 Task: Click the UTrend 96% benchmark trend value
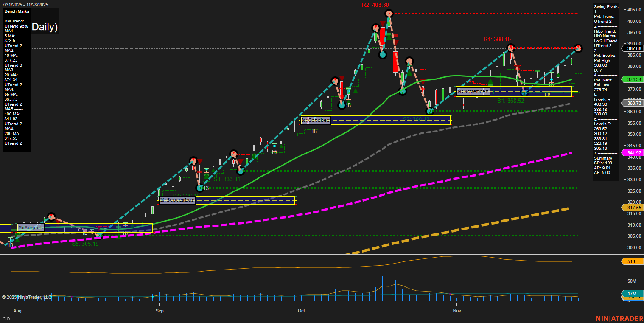coord(17,26)
